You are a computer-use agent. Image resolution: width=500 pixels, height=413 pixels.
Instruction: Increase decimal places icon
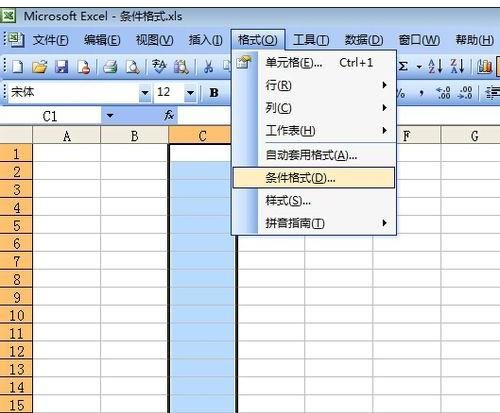443,92
